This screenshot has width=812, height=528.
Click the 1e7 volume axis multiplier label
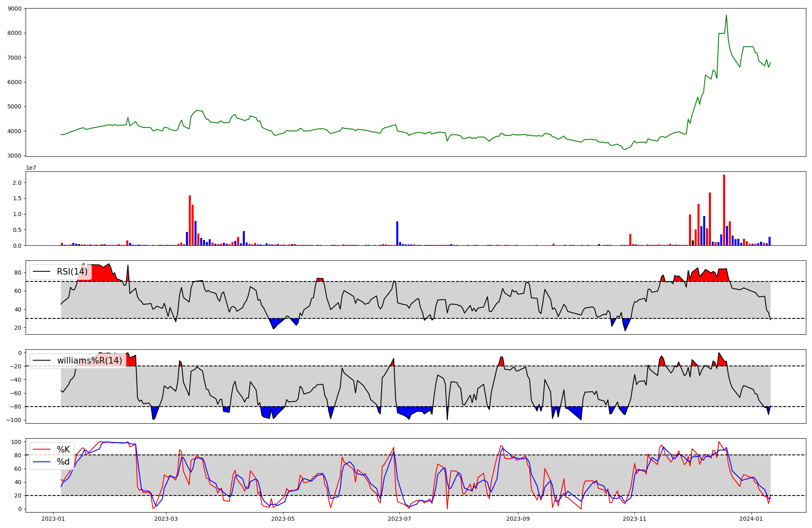coord(31,168)
